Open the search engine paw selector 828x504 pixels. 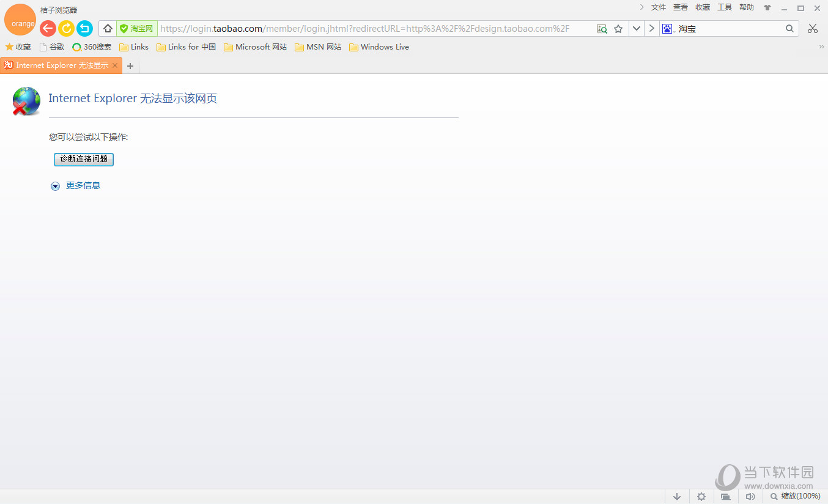(667, 29)
